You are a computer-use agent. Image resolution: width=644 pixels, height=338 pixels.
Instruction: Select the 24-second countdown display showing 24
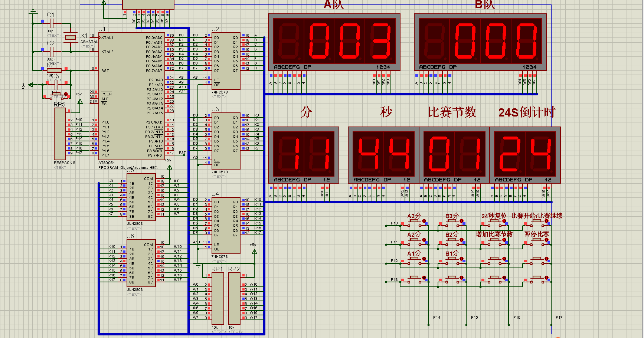coord(525,155)
